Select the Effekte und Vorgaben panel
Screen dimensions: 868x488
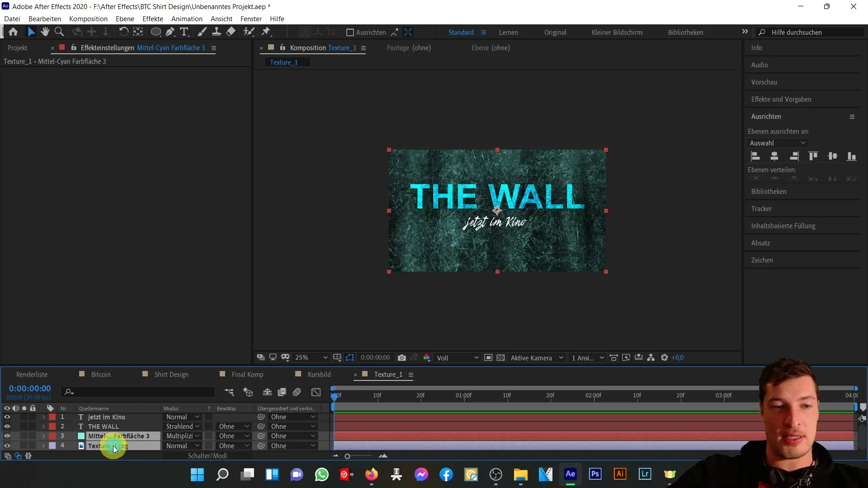(781, 99)
